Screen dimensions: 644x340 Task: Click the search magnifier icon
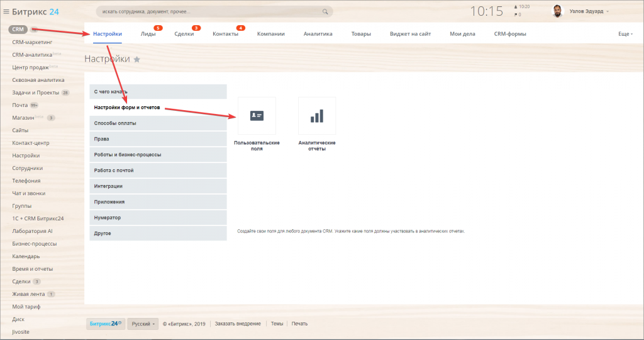click(325, 11)
